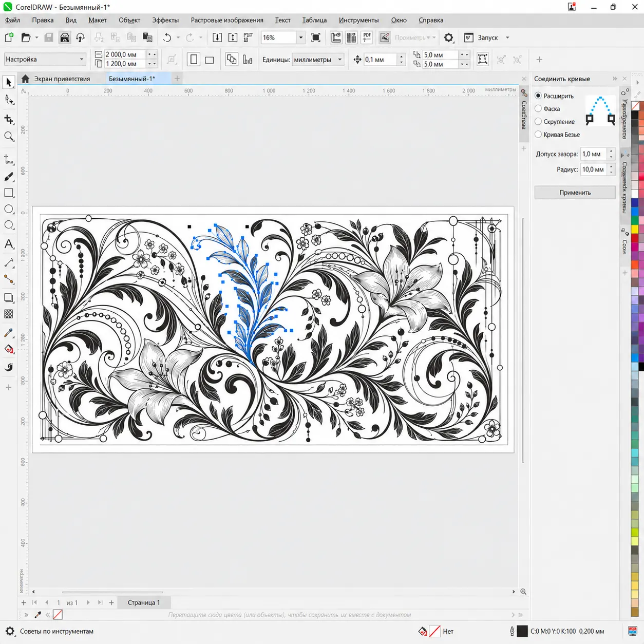Select the Фаска radio option
The width and height of the screenshot is (644, 644).
point(538,108)
